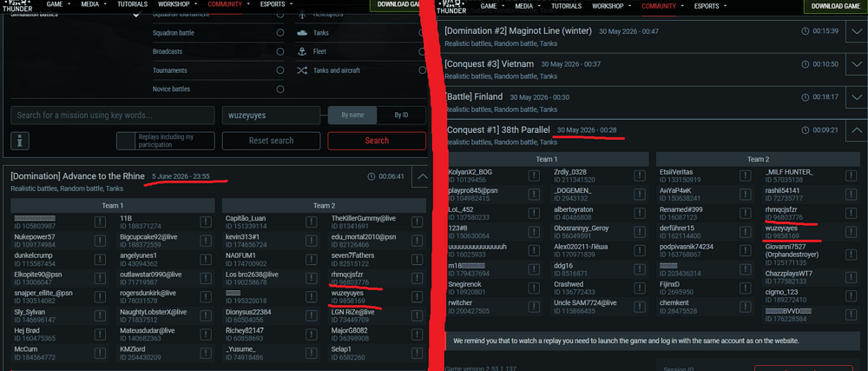Report player _MILF HUNTER_

(851, 176)
